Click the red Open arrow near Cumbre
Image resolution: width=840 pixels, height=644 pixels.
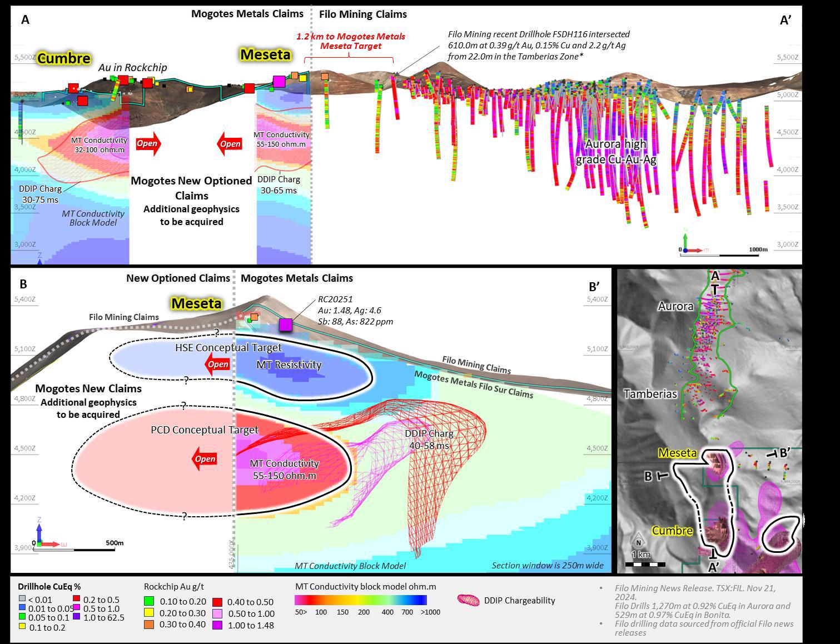[148, 143]
